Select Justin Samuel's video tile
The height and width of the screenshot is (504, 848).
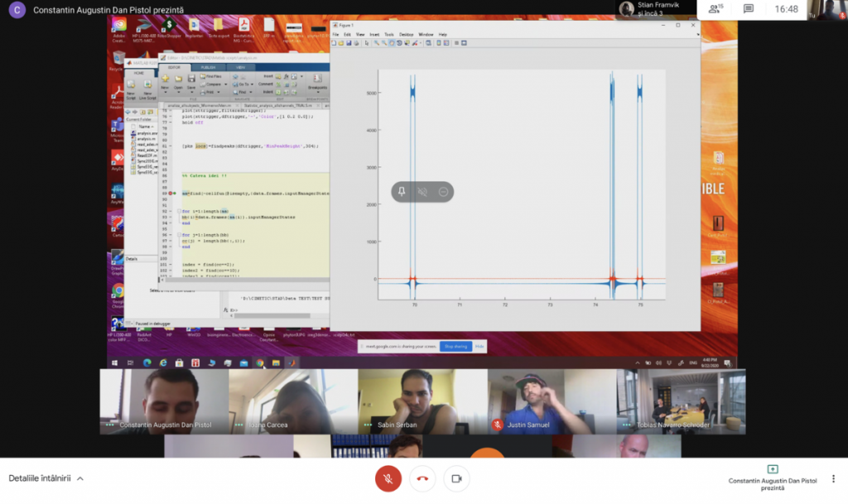coord(552,401)
